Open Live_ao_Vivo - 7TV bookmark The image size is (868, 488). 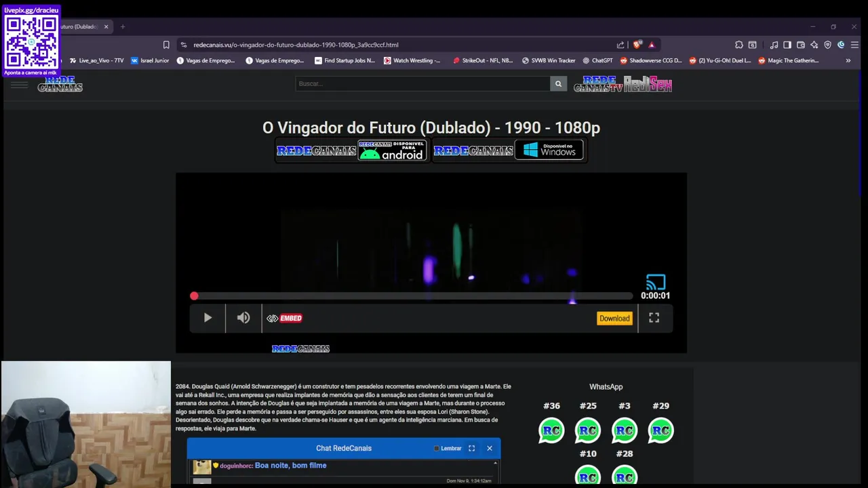[x=96, y=60]
